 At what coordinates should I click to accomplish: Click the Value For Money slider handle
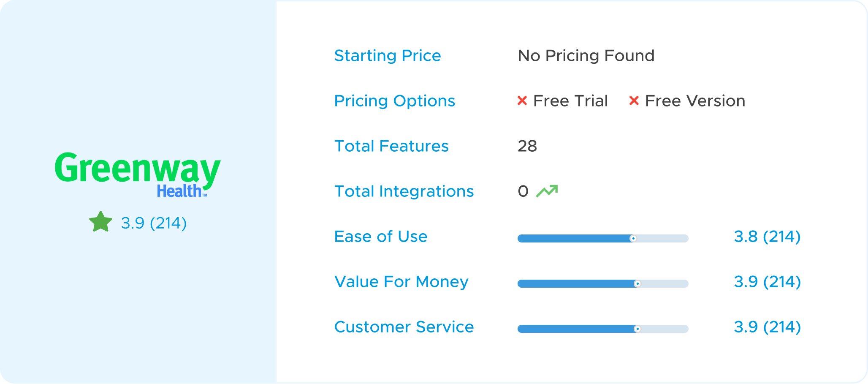pyautogui.click(x=637, y=284)
